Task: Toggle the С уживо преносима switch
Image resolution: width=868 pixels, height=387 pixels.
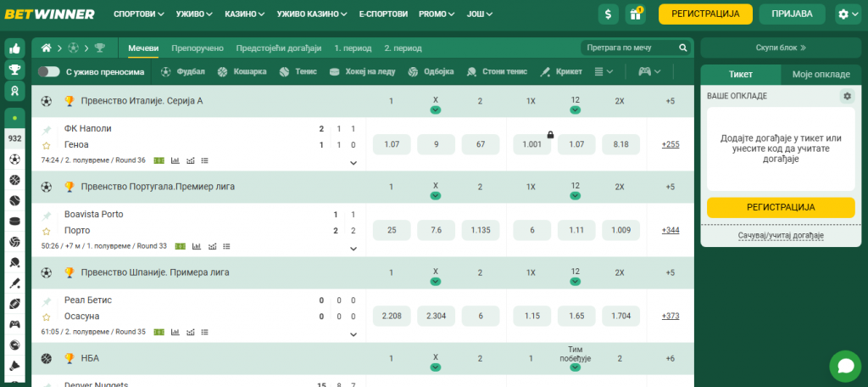Action: click(x=49, y=71)
